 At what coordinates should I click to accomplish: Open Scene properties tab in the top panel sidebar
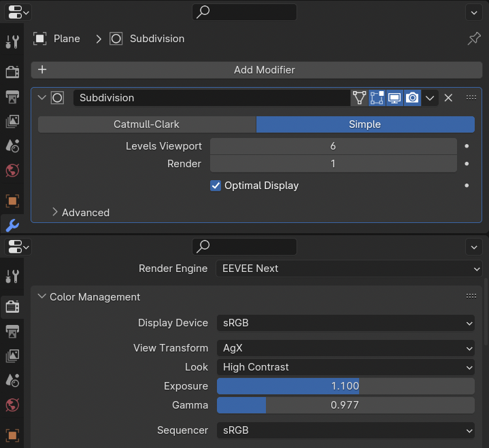click(12, 145)
